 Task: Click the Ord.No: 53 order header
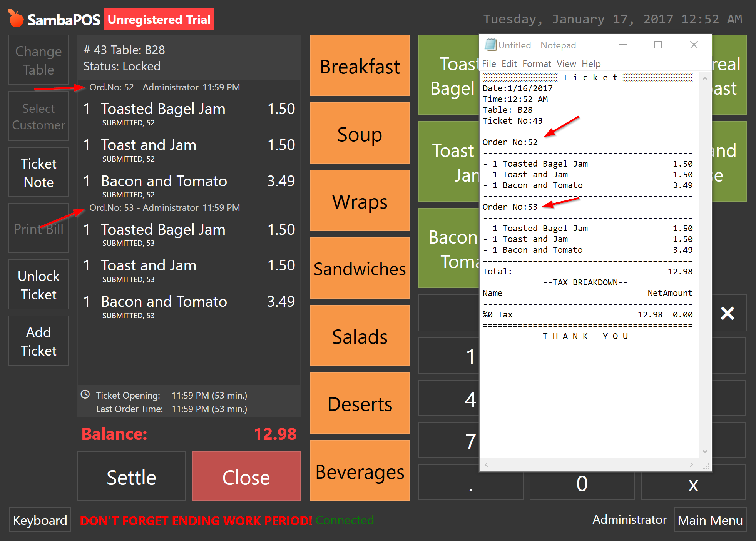[x=165, y=208]
